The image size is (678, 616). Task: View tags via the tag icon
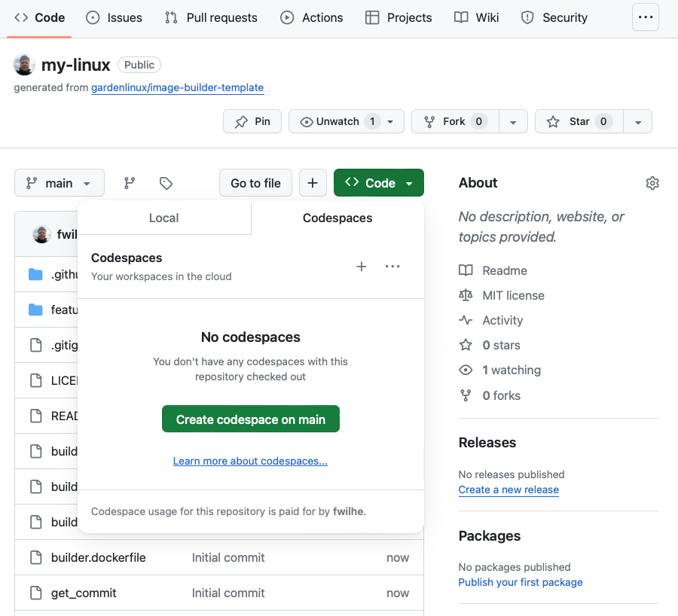click(x=166, y=183)
